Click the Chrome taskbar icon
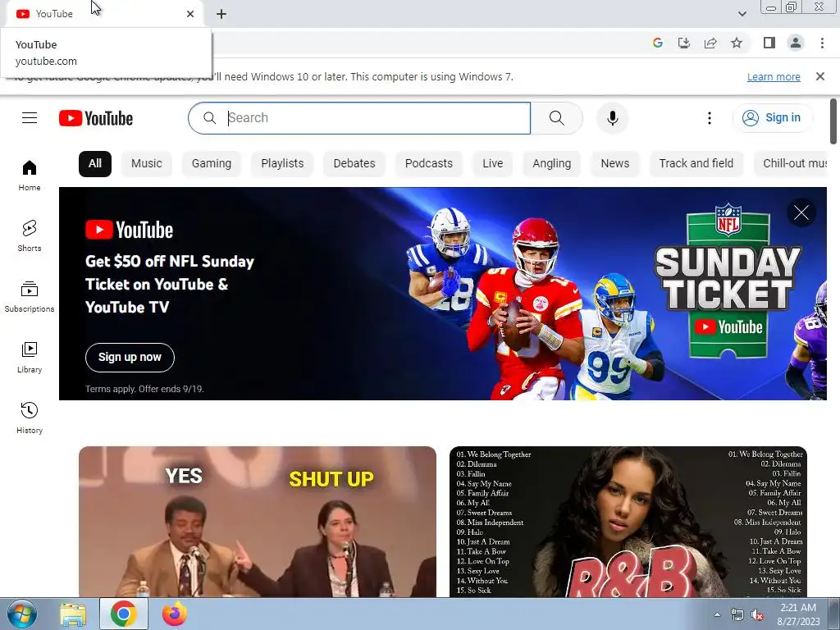The height and width of the screenshot is (630, 840). coord(124,614)
